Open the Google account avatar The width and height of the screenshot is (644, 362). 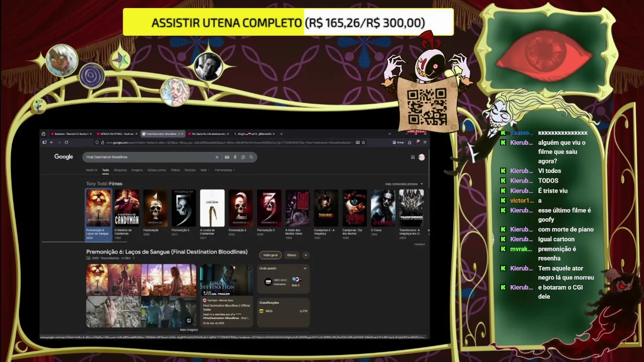pos(422,157)
